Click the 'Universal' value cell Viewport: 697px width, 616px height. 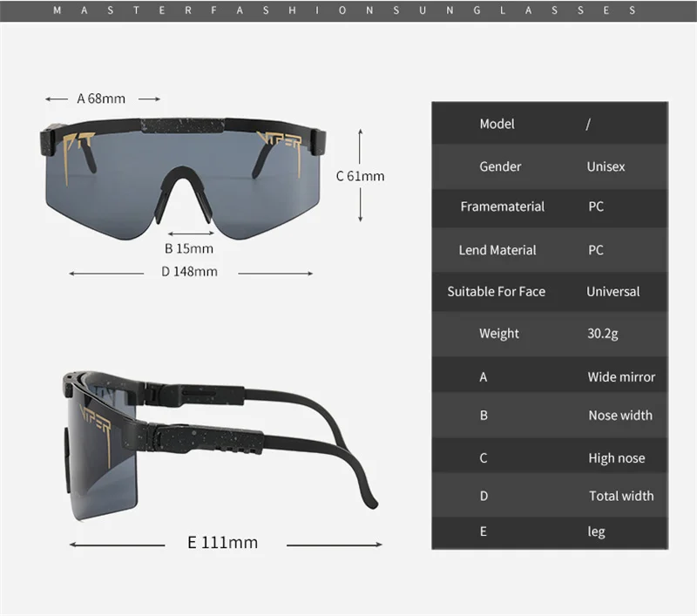click(x=613, y=292)
